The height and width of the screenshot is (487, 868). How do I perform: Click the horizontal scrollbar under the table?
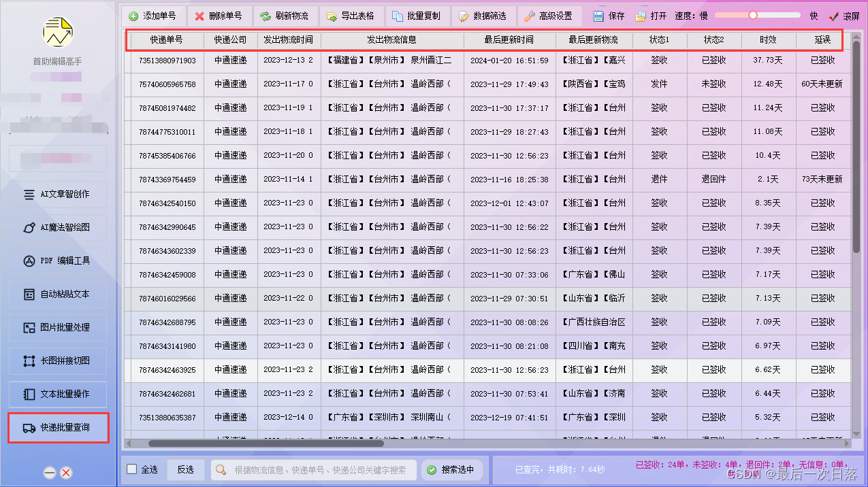tap(266, 443)
